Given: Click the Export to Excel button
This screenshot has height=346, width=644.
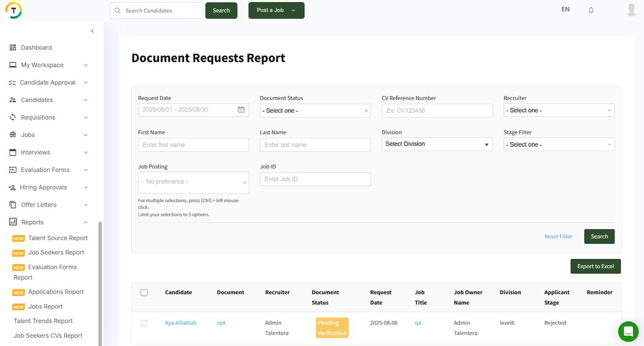Looking at the screenshot, I should [595, 266].
